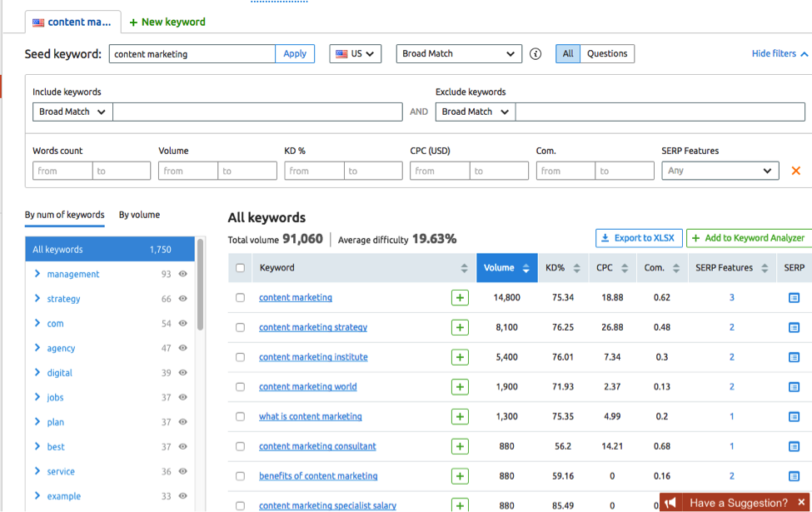Expand the 'strategy' keyword group
This screenshot has width=812, height=512.
(x=37, y=299)
